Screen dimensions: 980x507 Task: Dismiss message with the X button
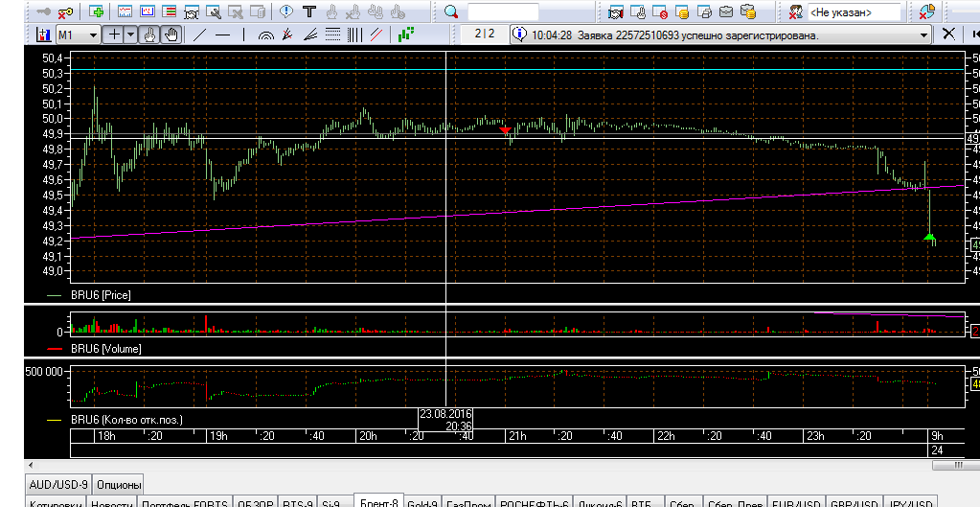tap(948, 34)
